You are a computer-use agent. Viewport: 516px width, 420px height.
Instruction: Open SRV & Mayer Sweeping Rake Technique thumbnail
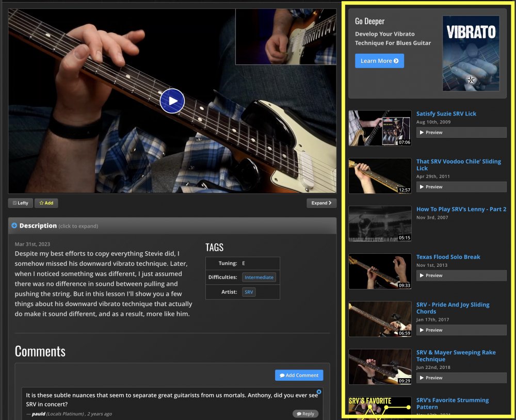pos(380,367)
